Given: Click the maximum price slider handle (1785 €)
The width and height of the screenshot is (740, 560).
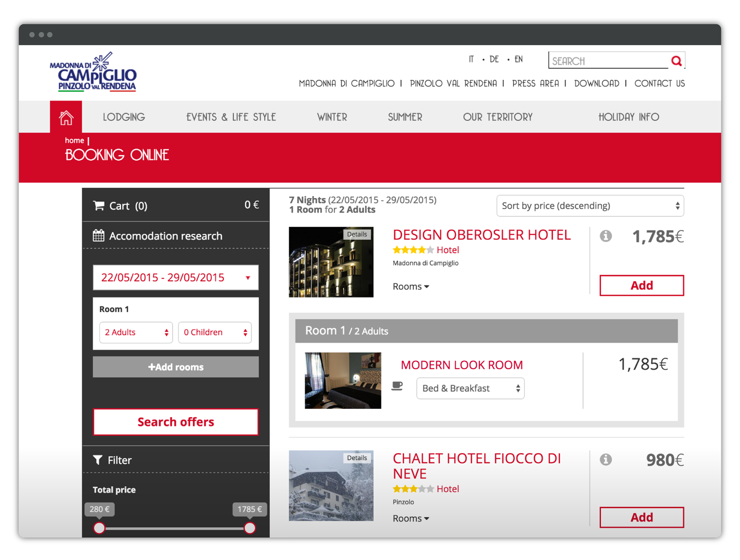Looking at the screenshot, I should click(250, 528).
